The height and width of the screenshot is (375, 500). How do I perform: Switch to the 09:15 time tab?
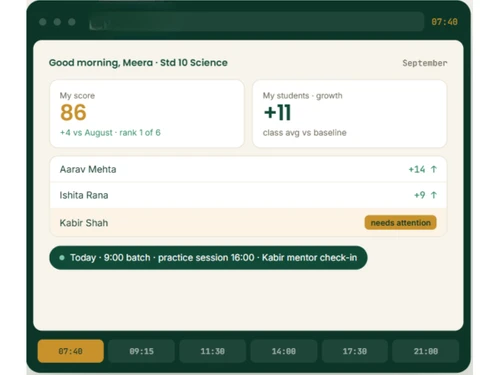pyautogui.click(x=142, y=351)
